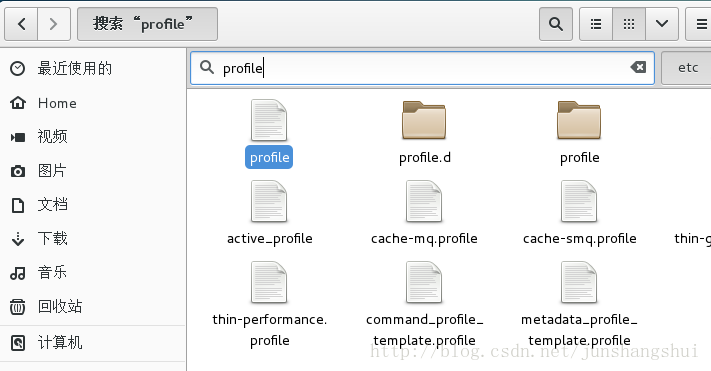711x371 pixels.
Task: Open 视频 folder in the sidebar
Action: click(93, 137)
